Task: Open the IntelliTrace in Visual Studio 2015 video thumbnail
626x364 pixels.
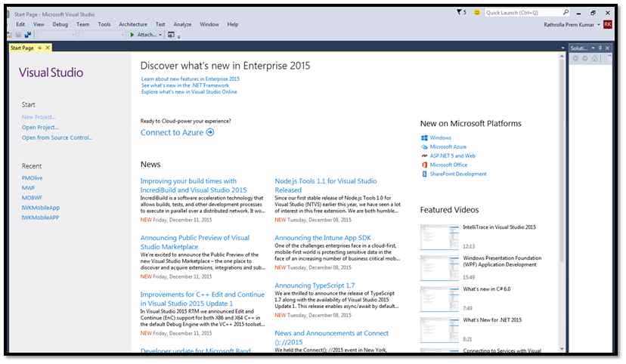Action: (x=439, y=236)
